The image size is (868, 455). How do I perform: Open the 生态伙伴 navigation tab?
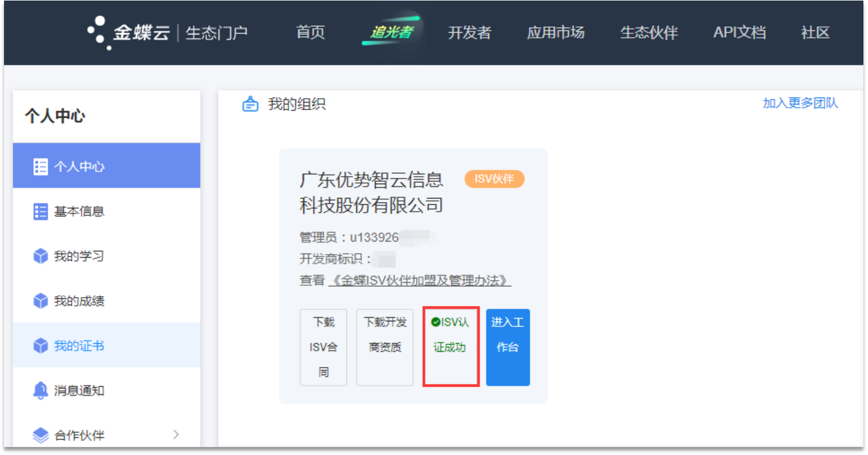pyautogui.click(x=649, y=33)
